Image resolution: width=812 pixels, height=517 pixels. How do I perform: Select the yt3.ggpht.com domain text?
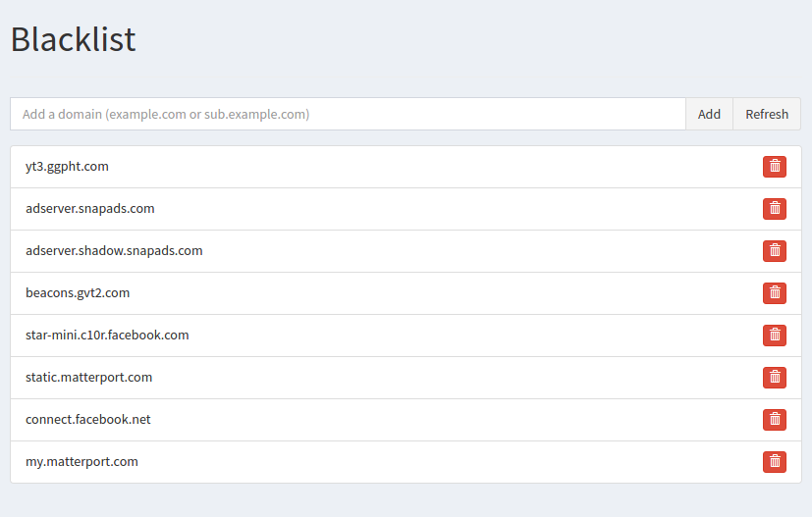pyautogui.click(x=68, y=167)
